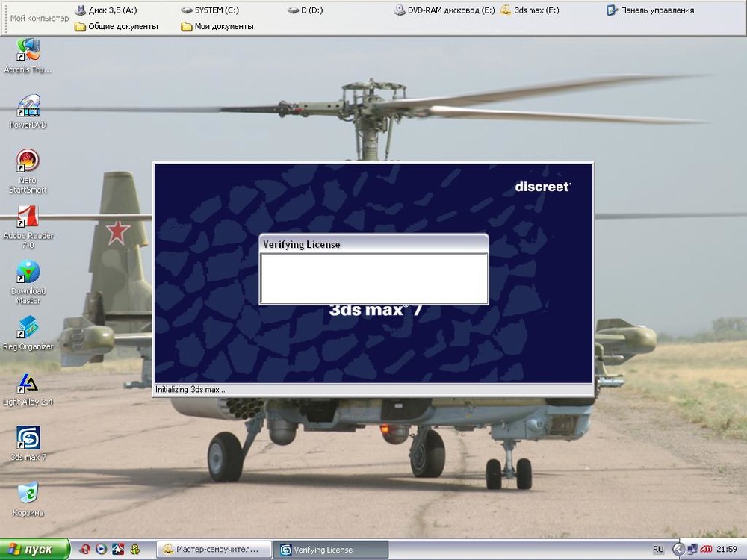Open the Общие документы folder
Image resolution: width=747 pixels, height=560 pixels.
click(117, 27)
